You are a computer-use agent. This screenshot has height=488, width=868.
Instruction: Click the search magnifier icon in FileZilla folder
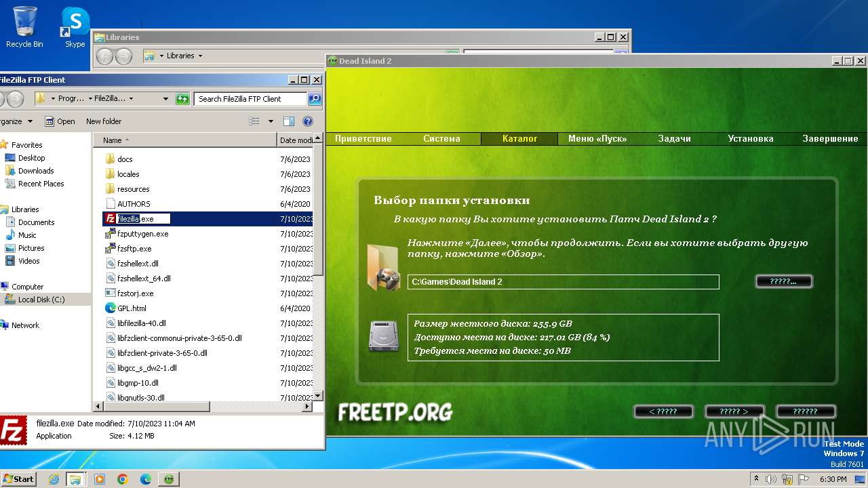(x=314, y=99)
